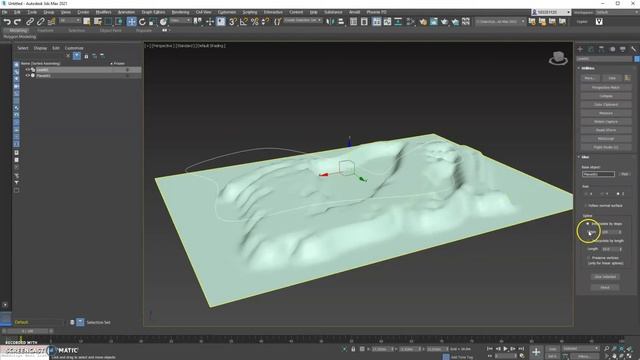This screenshot has width=640, height=360.
Task: Open the Motion command panel tab
Action: pyautogui.click(x=612, y=49)
